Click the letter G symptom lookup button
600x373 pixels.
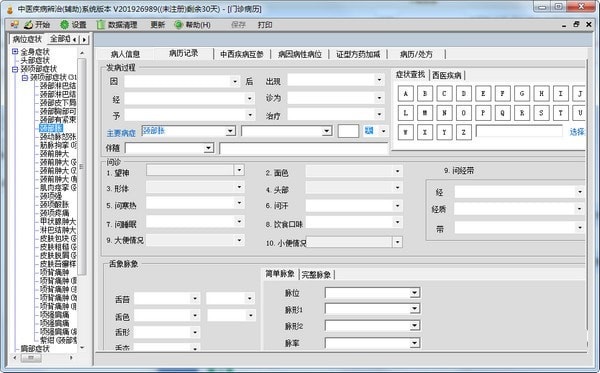(x=522, y=93)
